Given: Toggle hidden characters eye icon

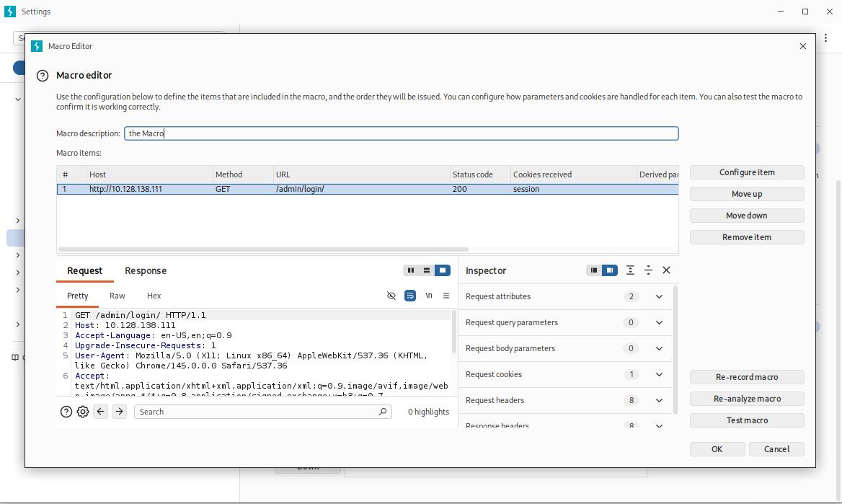Looking at the screenshot, I should pyautogui.click(x=391, y=296).
